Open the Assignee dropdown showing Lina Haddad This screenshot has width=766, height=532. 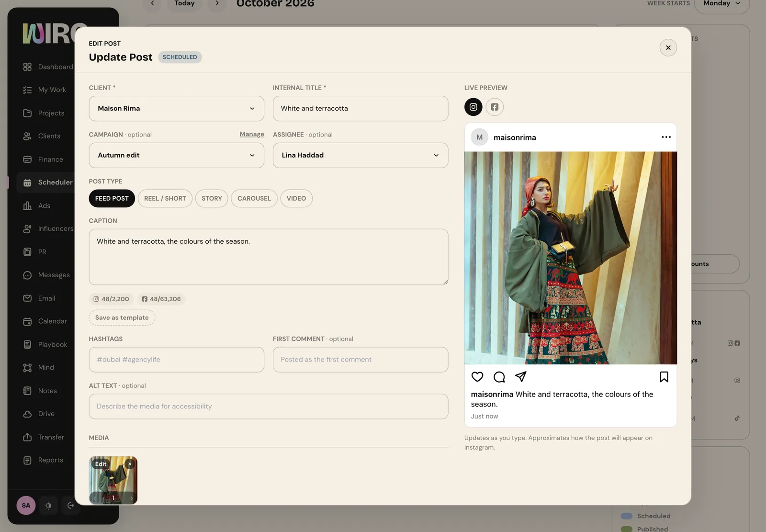point(360,155)
